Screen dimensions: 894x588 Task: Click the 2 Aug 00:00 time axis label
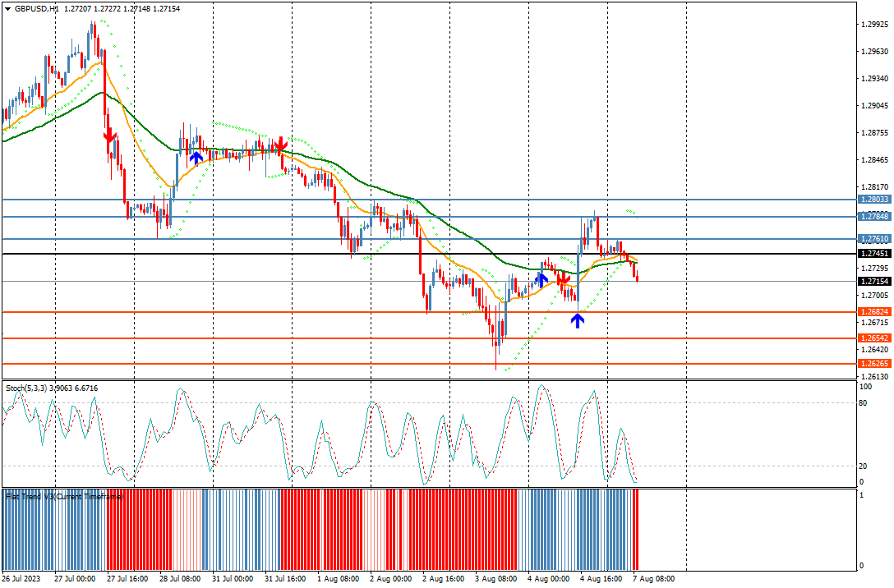(x=390, y=579)
